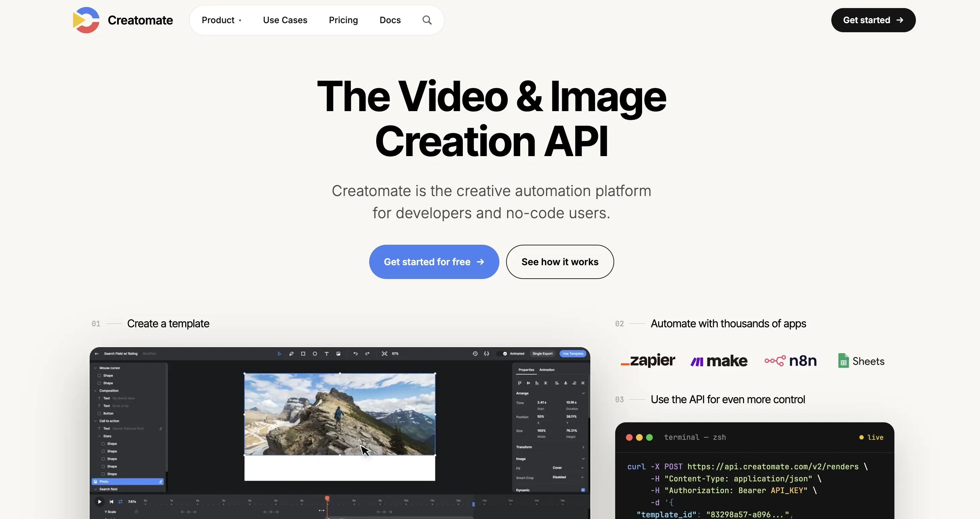Viewport: 980px width, 519px height.
Task: Toggle the timeline loop button
Action: (120, 502)
